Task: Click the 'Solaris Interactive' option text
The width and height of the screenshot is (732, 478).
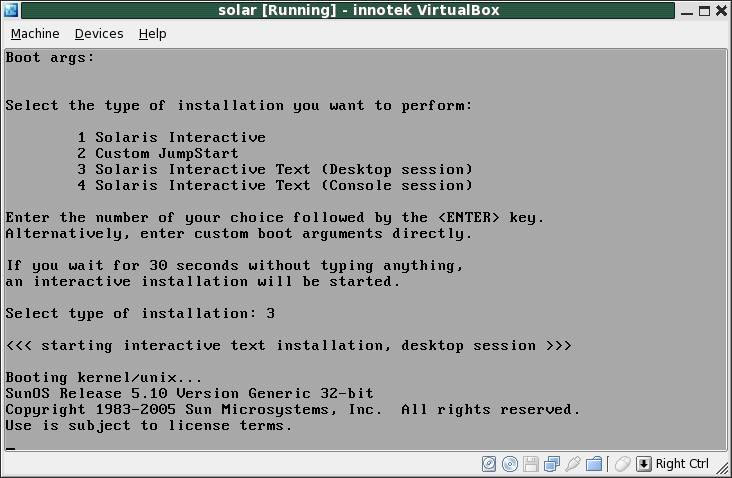Action: pyautogui.click(x=180, y=137)
